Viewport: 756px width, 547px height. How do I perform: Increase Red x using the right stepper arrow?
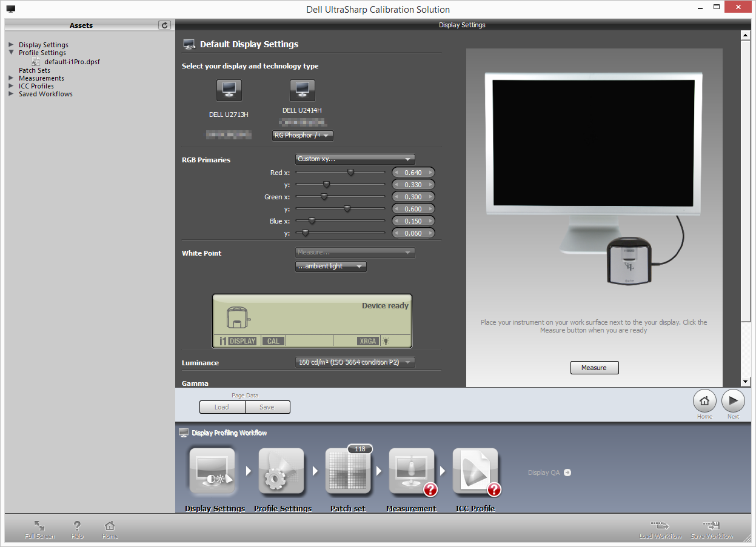click(430, 173)
